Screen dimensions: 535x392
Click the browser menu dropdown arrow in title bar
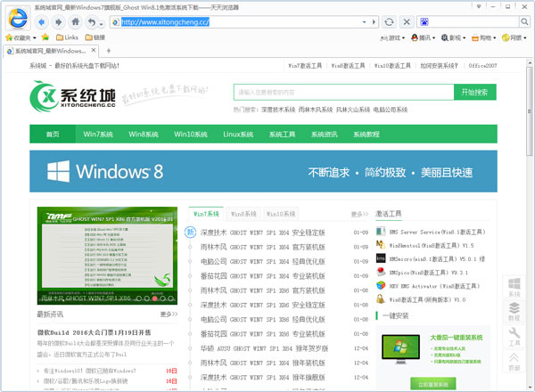479,6
